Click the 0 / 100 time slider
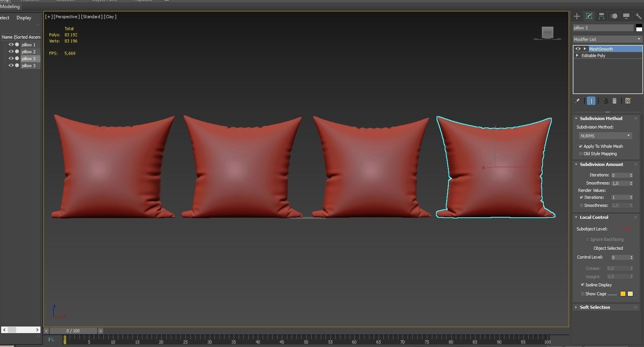The height and width of the screenshot is (347, 644). (x=73, y=331)
